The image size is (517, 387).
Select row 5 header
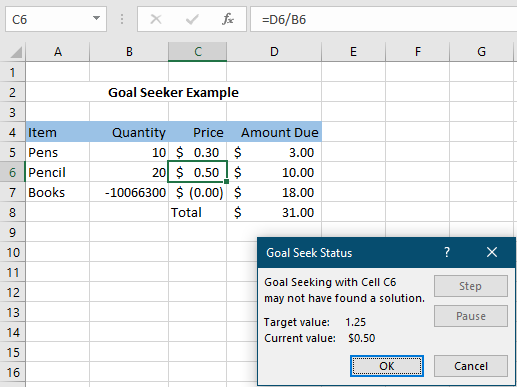(x=13, y=152)
